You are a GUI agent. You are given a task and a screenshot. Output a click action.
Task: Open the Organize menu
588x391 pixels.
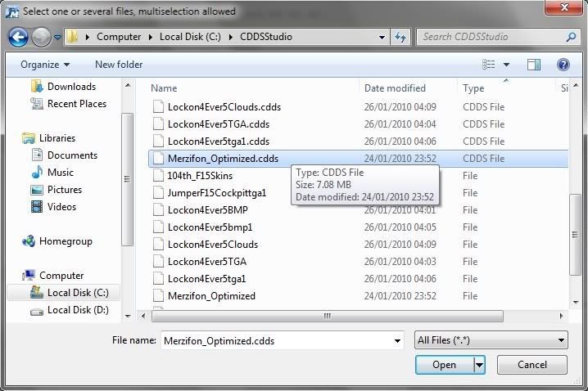[45, 65]
